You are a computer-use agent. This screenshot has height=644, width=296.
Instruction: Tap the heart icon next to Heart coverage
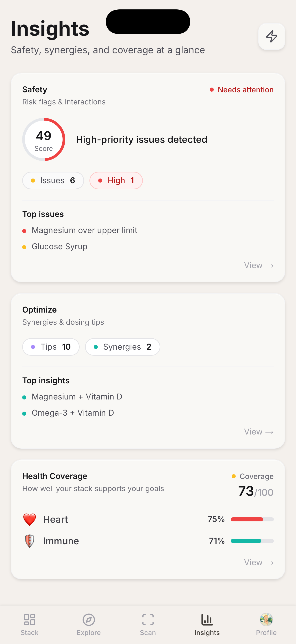click(29, 520)
